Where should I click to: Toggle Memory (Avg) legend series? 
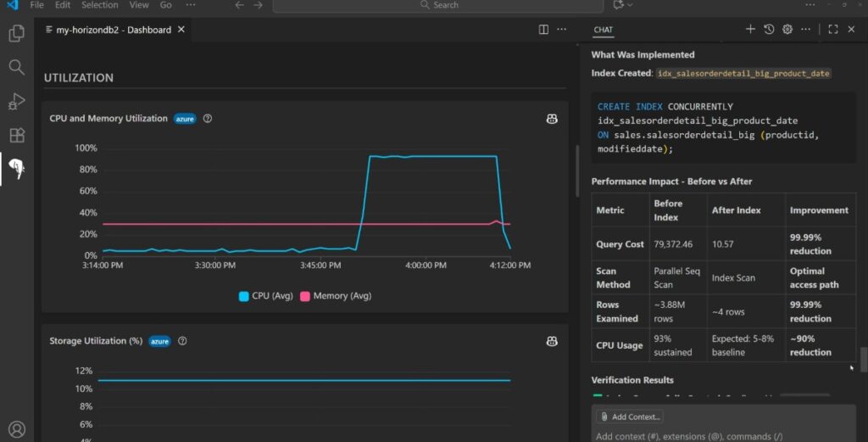click(336, 296)
